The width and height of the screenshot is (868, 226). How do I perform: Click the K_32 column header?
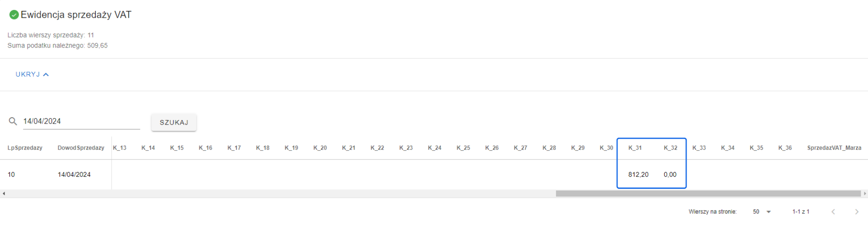[x=670, y=148]
